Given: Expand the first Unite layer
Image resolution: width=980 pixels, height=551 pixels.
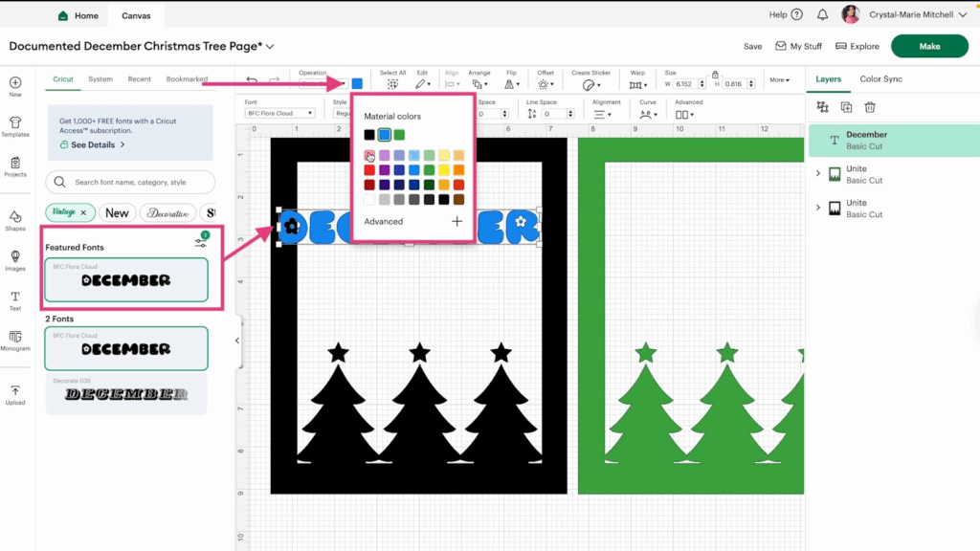Looking at the screenshot, I should click(x=817, y=174).
